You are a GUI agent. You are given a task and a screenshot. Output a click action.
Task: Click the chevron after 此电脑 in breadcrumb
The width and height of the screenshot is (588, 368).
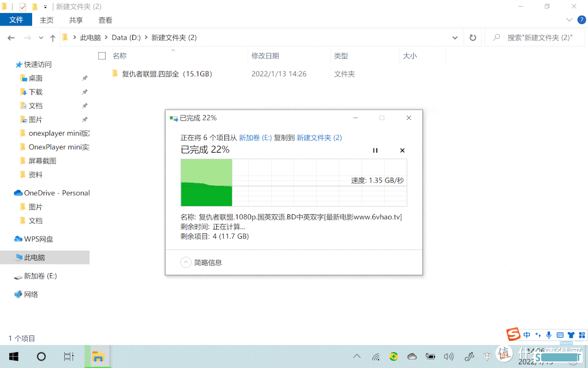point(107,38)
